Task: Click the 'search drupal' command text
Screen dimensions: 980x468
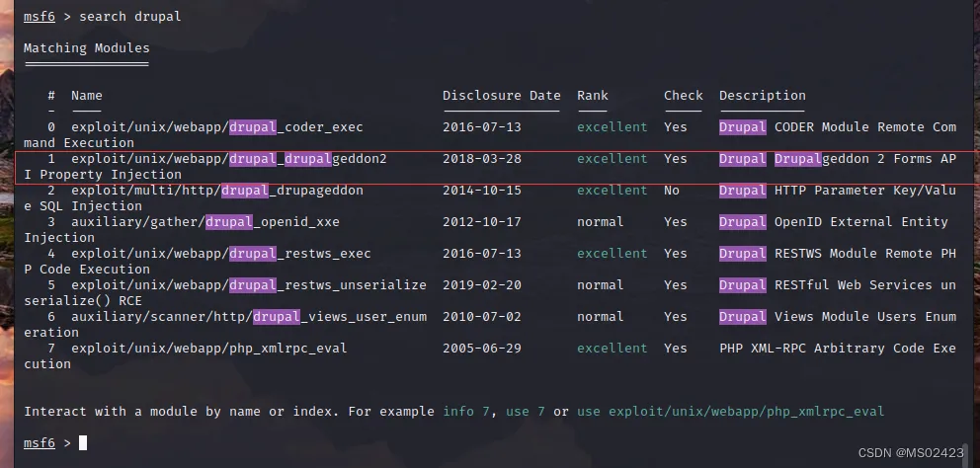Action: point(130,16)
